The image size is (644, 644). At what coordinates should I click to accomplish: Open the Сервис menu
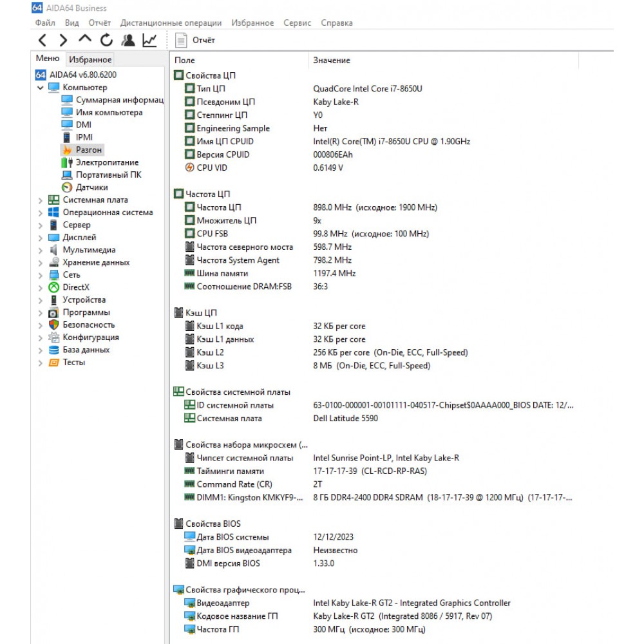297,23
